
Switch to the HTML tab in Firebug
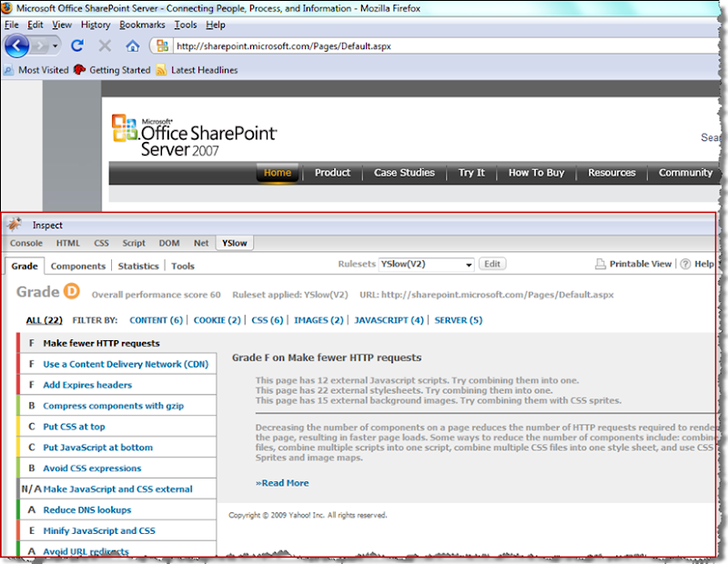click(67, 243)
